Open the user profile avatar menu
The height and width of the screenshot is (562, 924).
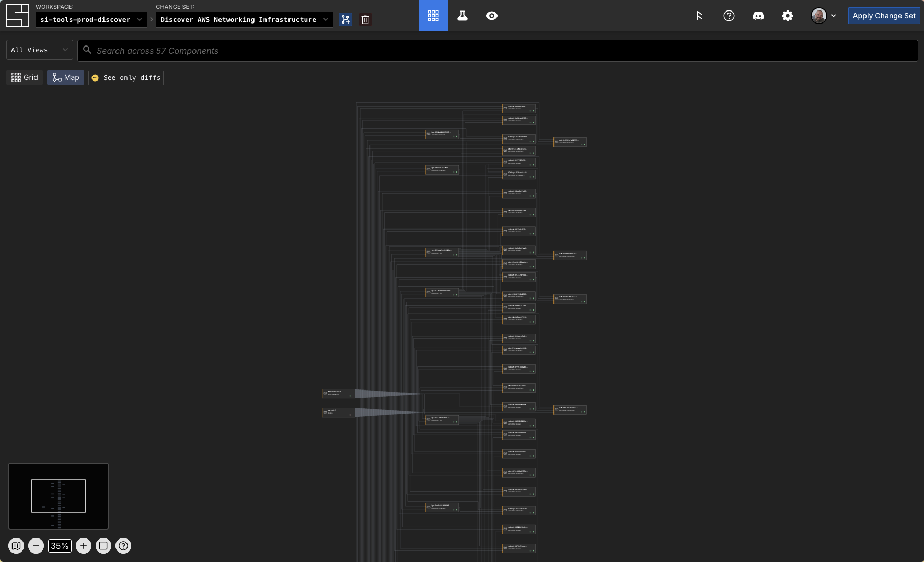coord(823,16)
